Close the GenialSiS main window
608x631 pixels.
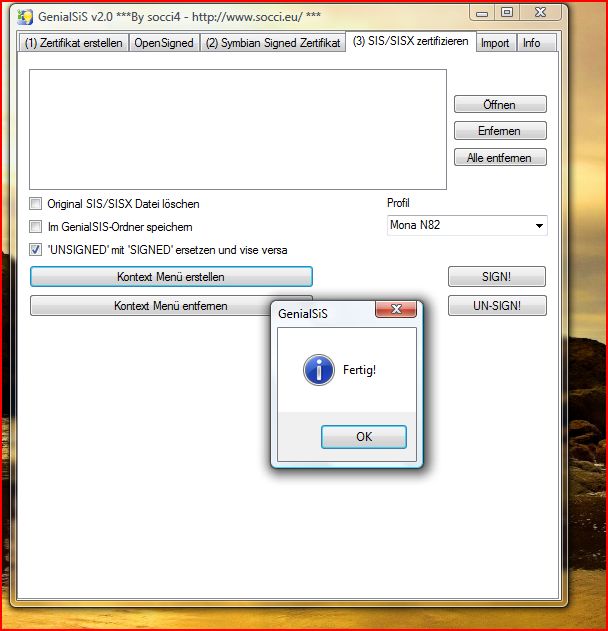[540, 13]
